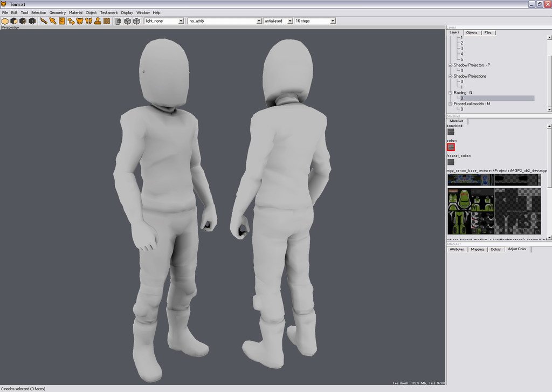Click the bonebind color swatch
The image size is (552, 392).
tap(451, 132)
